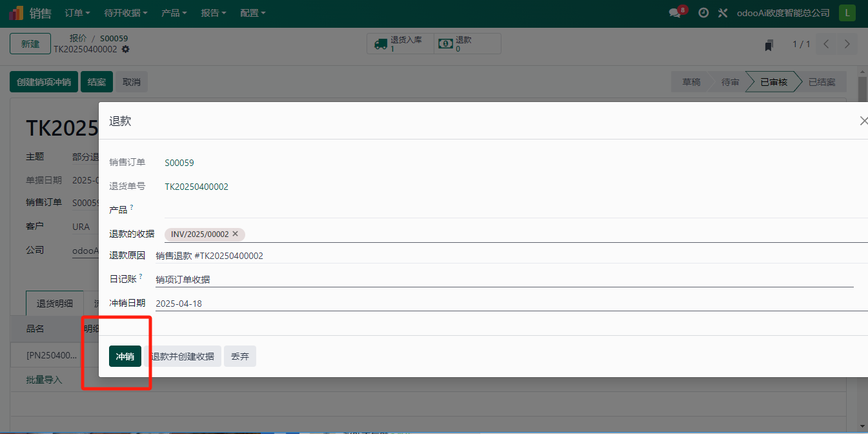Click 报价 breadcrumb link
This screenshot has height=434, width=868.
[78, 39]
